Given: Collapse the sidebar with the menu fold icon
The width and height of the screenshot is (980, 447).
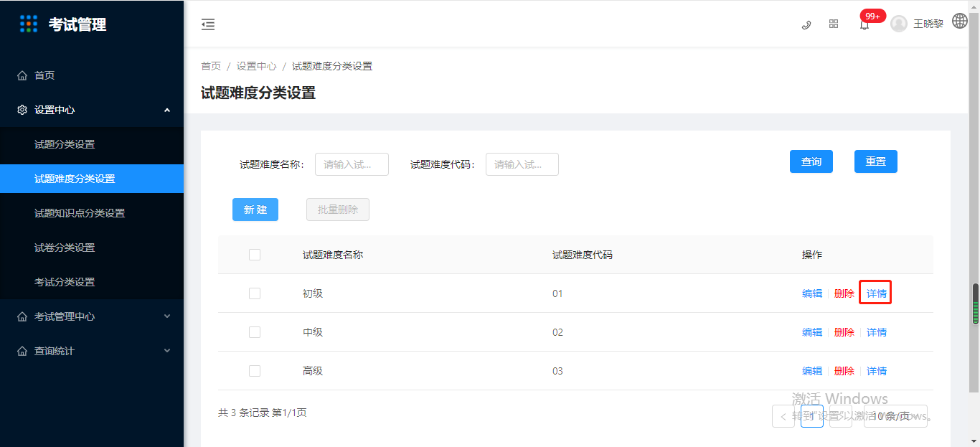Looking at the screenshot, I should [208, 24].
